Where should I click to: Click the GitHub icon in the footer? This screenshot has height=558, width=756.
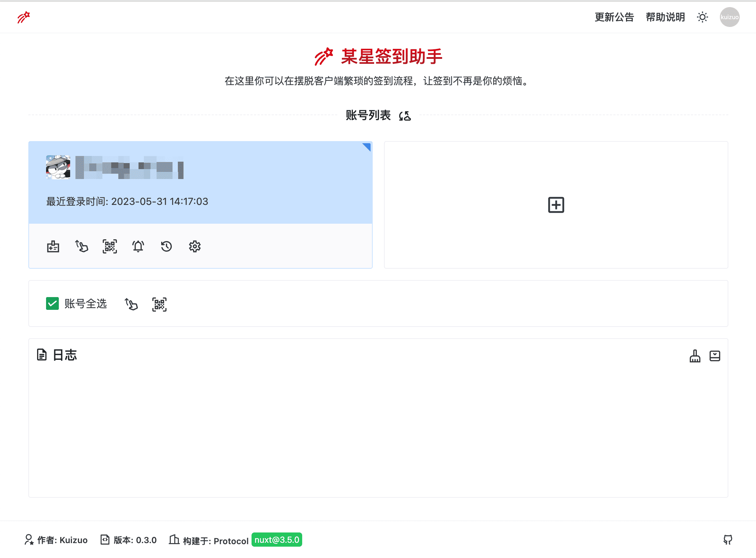[728, 540]
